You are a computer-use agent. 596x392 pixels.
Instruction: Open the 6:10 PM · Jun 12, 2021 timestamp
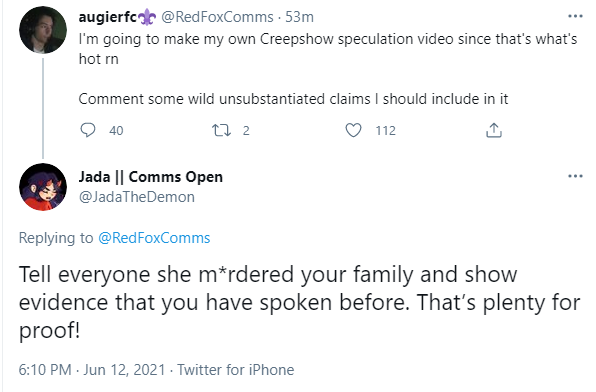(92, 370)
